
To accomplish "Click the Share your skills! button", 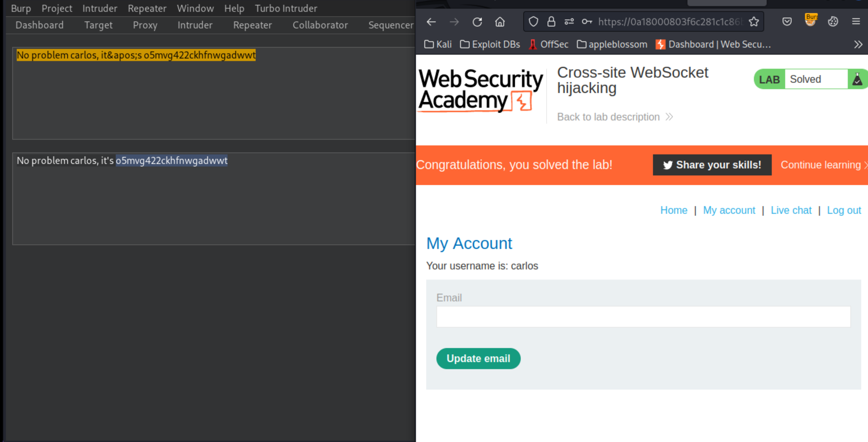I will (712, 165).
